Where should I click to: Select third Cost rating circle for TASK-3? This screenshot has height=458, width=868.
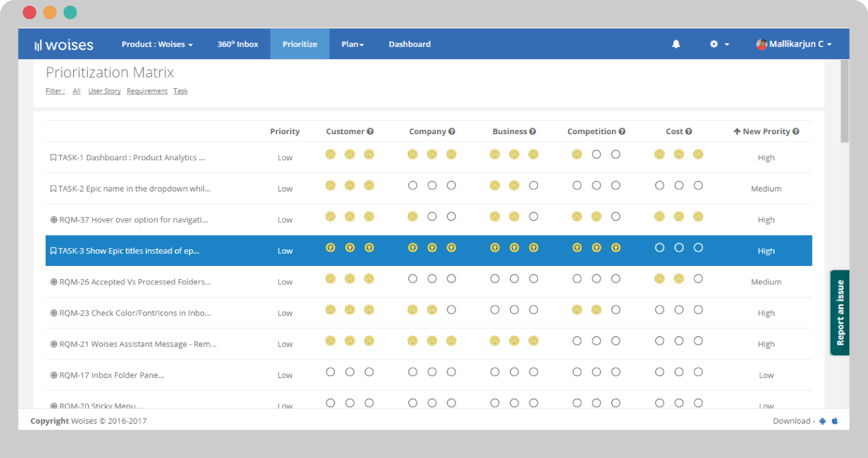tap(698, 247)
